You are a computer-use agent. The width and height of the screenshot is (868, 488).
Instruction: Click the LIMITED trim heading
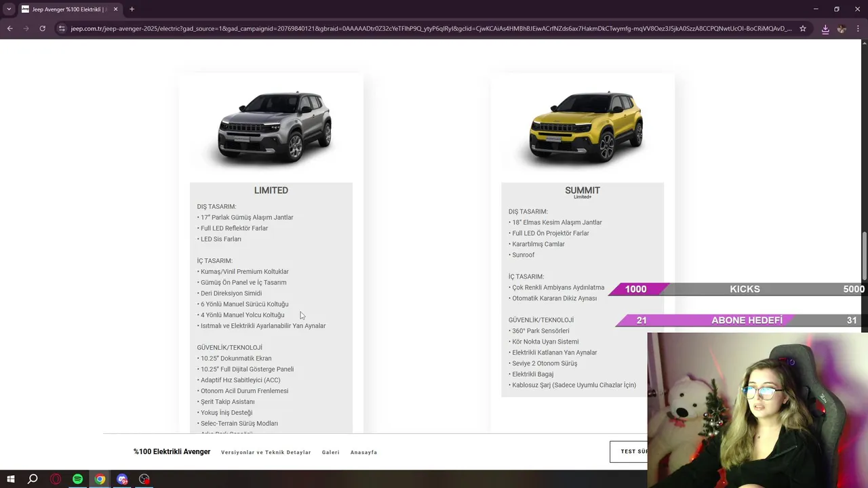271,190
